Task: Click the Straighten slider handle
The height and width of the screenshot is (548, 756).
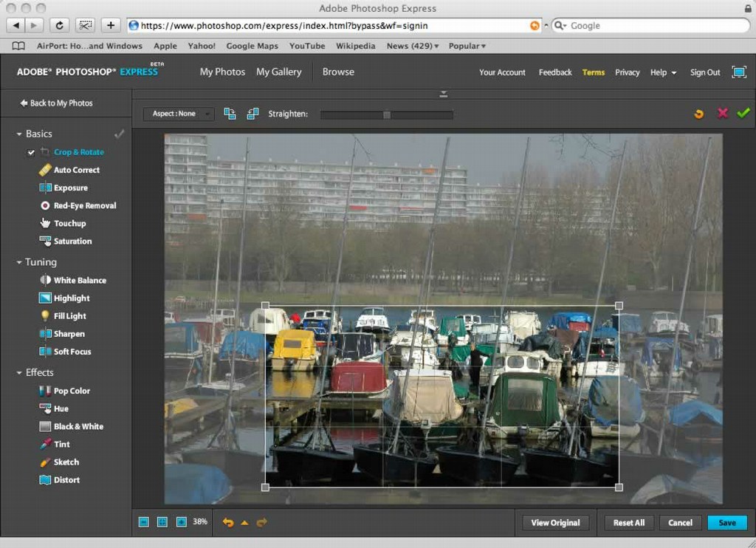Action: point(386,114)
